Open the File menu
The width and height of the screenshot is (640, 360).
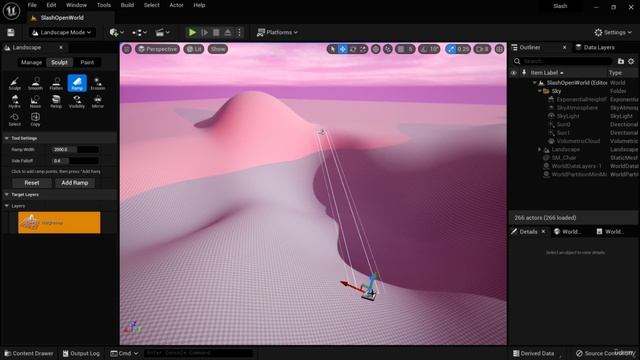[32, 5]
